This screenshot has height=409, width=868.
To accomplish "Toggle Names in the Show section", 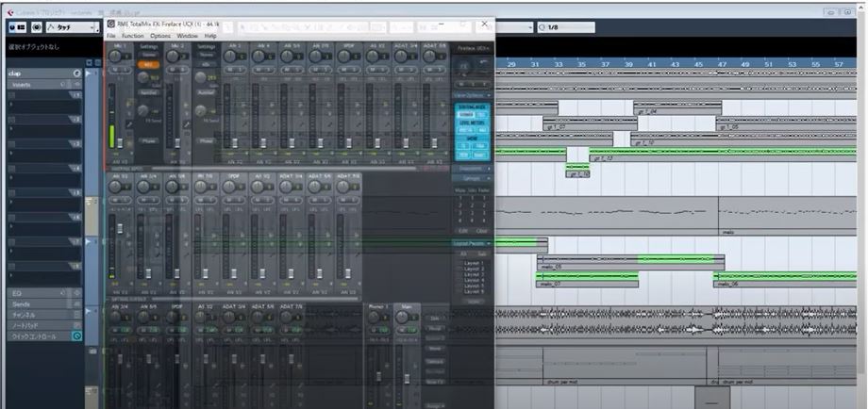I will [481, 155].
